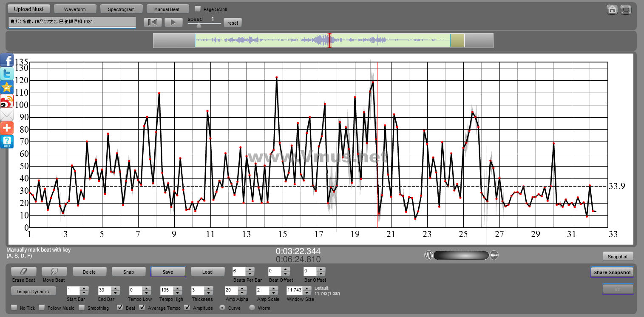Decrease the Tempo High value
Screen dimensions: 644x317
[x=177, y=293]
